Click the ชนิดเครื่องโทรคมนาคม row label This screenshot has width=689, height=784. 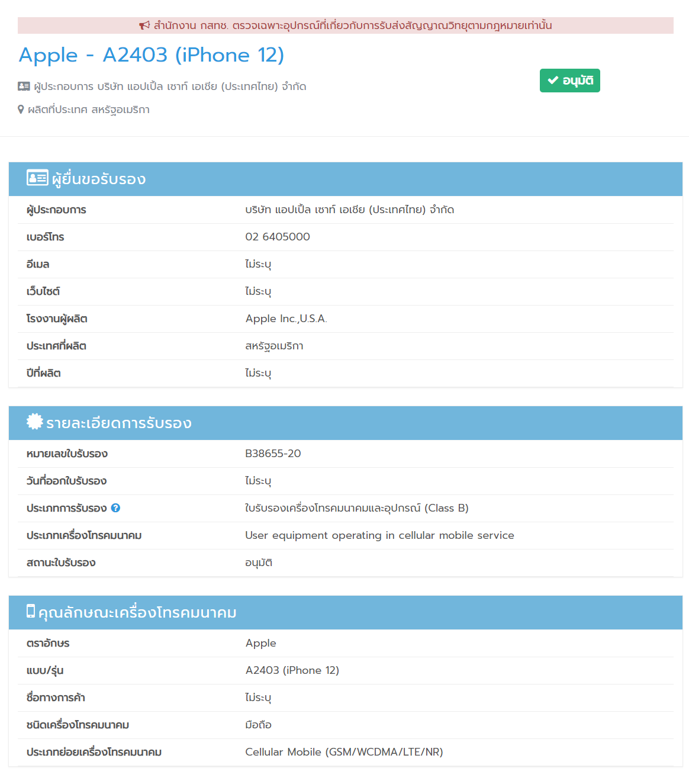click(x=78, y=725)
